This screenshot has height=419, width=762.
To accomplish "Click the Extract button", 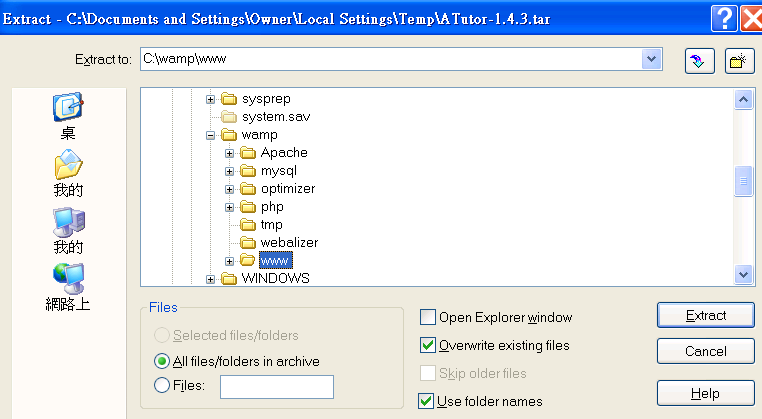I will (706, 315).
